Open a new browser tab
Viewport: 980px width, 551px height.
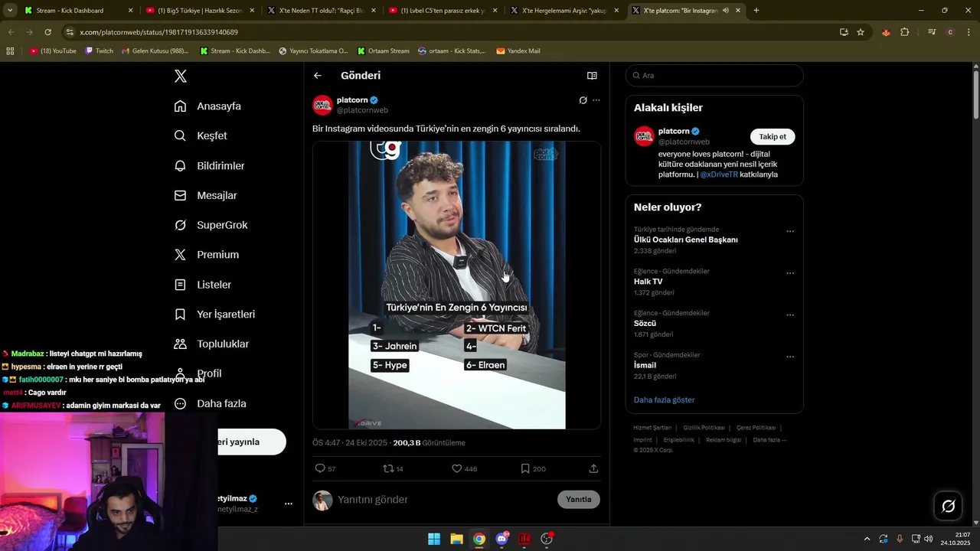[x=756, y=11]
